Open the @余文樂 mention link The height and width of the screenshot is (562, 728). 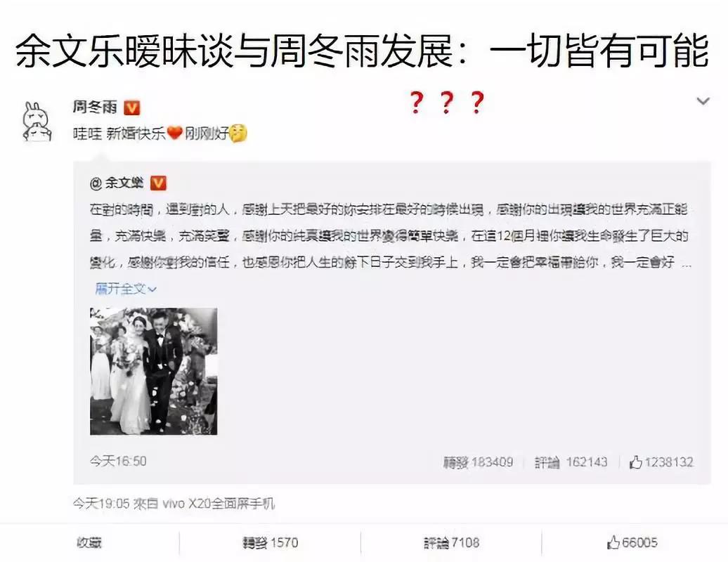pyautogui.click(x=117, y=183)
